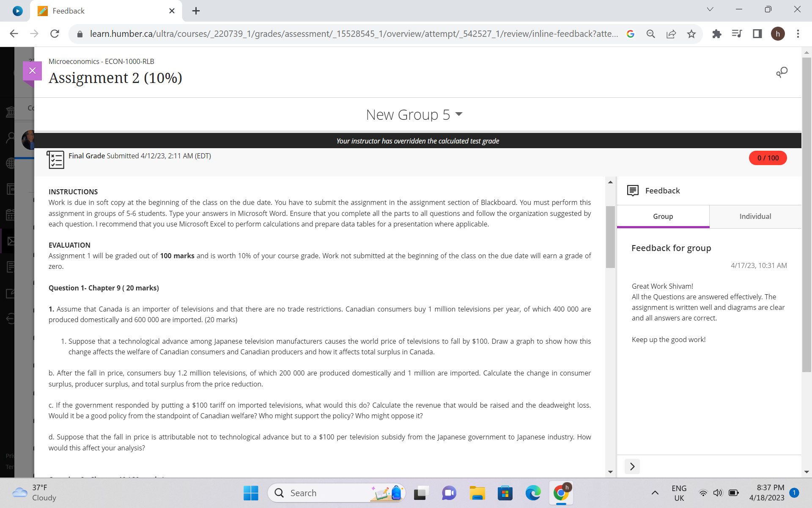Click the 0 / 100 grade pill
The height and width of the screenshot is (508, 812).
(x=768, y=158)
